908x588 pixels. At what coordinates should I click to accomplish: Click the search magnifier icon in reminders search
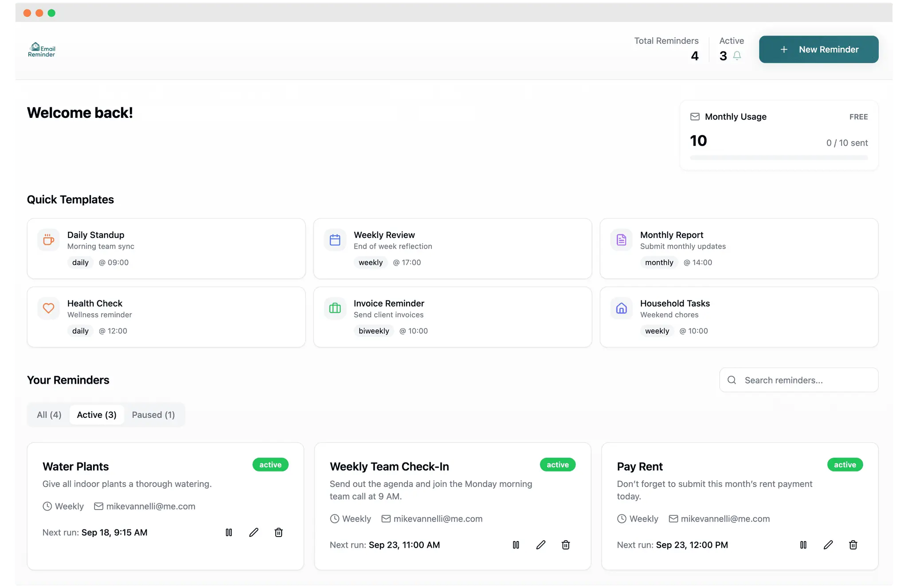[732, 380]
